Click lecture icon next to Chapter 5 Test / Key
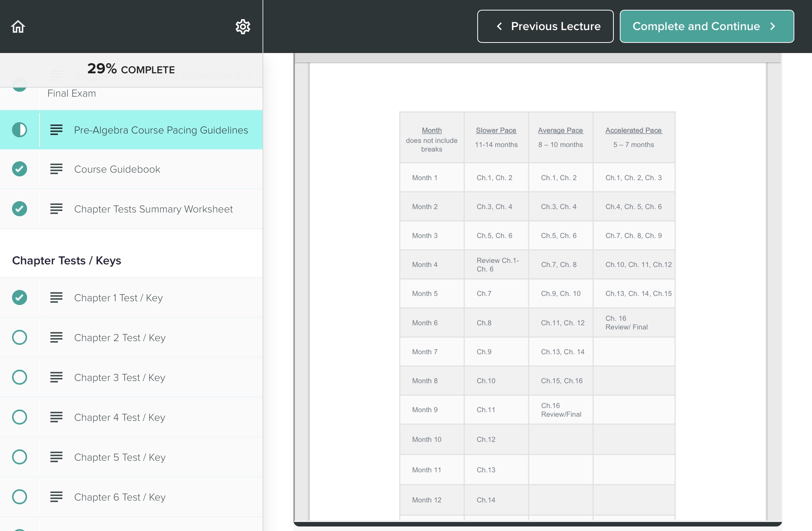This screenshot has width=812, height=531. (56, 457)
